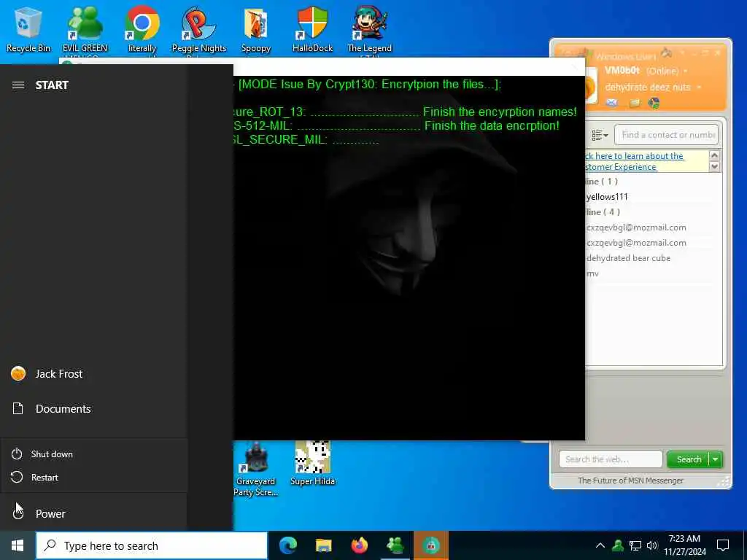Screen dimensions: 747x560
Task: Open the Chrome shortcut labeled literally
Action: tap(142, 29)
